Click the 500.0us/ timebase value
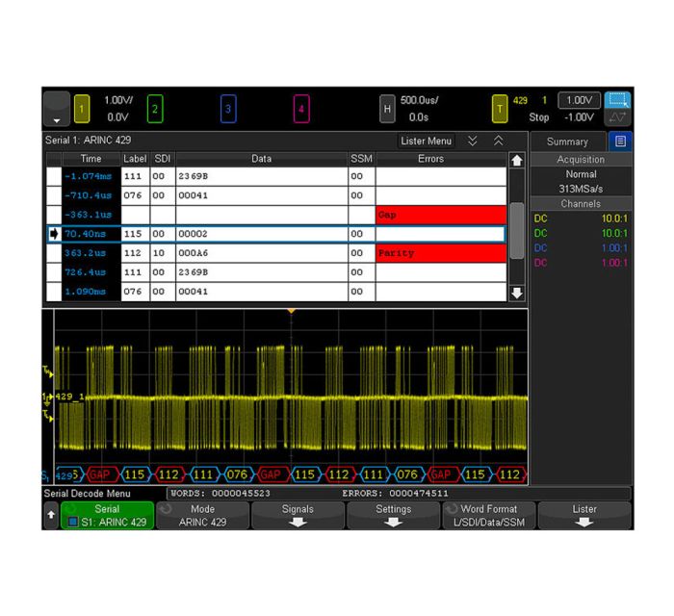 pyautogui.click(x=419, y=100)
